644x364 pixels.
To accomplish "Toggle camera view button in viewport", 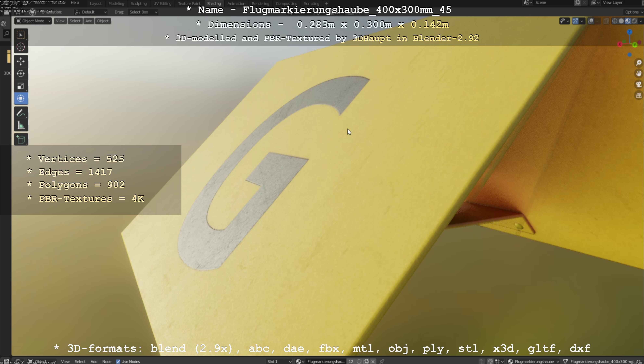I will coord(638,85).
